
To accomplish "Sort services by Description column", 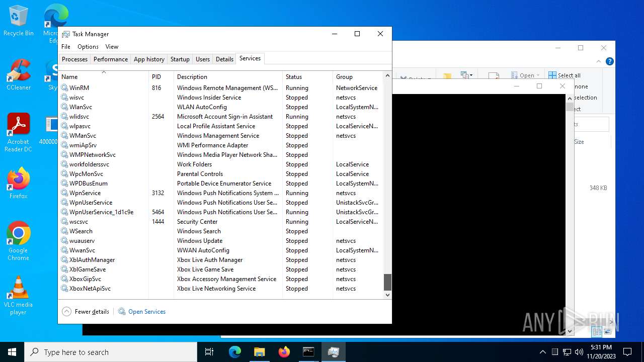I will (228, 76).
